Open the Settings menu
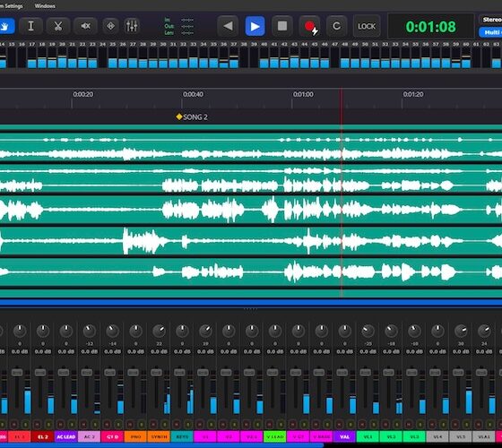Viewport: 502px width, 448px height. 12,5
